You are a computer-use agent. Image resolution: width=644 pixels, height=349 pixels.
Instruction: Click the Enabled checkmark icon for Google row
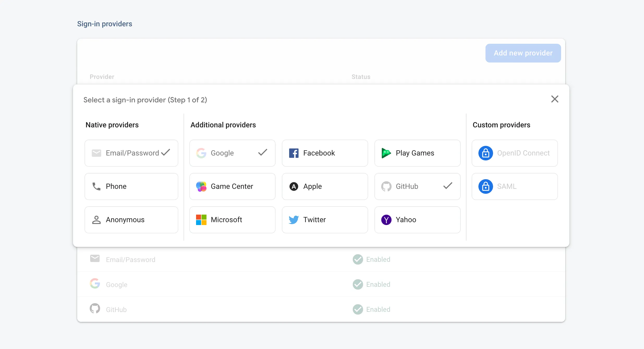[358, 284]
